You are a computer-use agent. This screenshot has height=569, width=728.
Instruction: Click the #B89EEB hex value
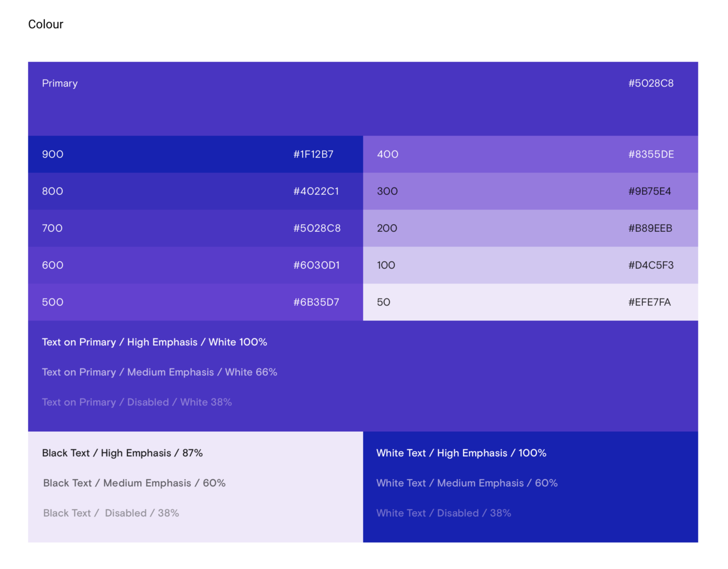click(650, 228)
